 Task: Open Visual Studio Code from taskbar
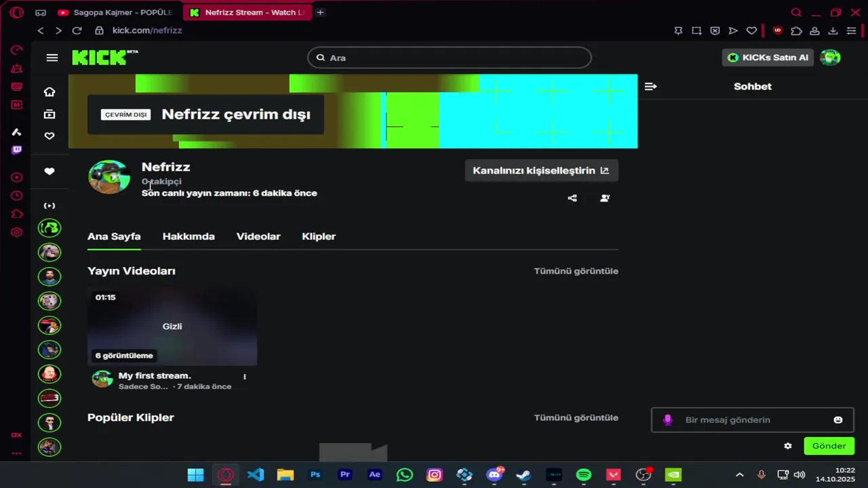click(256, 474)
